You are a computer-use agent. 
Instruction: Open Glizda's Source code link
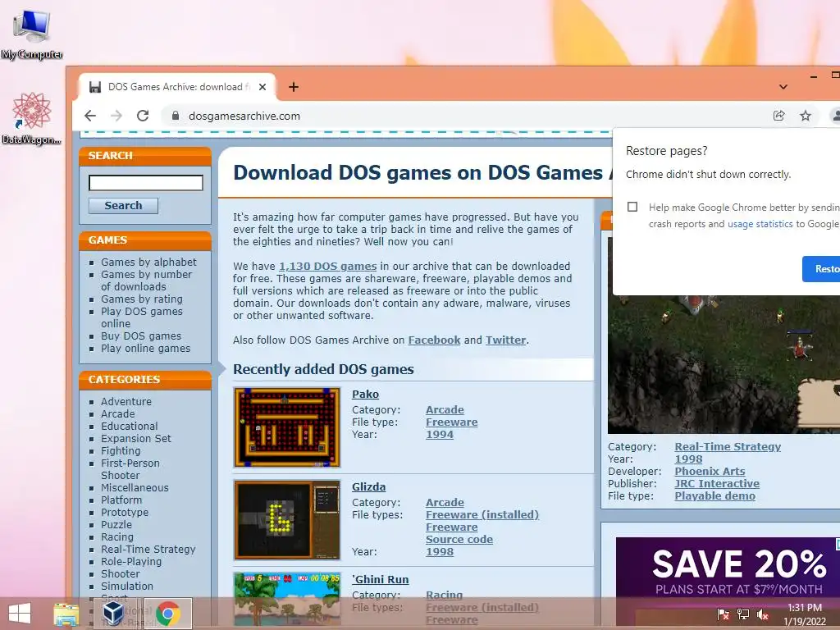click(459, 540)
